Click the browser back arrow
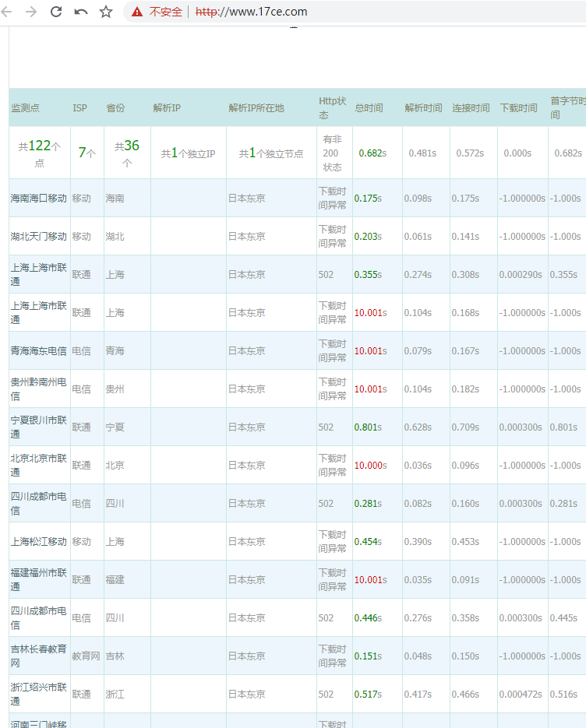The width and height of the screenshot is (586, 728). [x=7, y=12]
